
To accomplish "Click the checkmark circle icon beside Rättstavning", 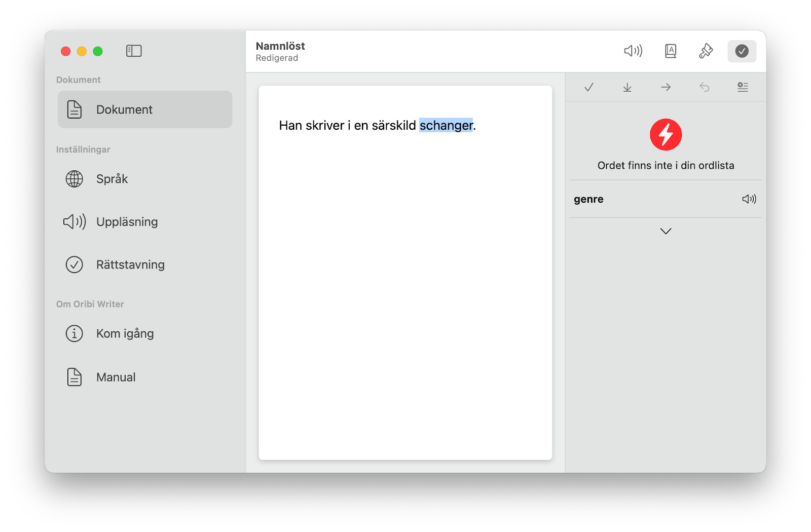I will pos(75,264).
